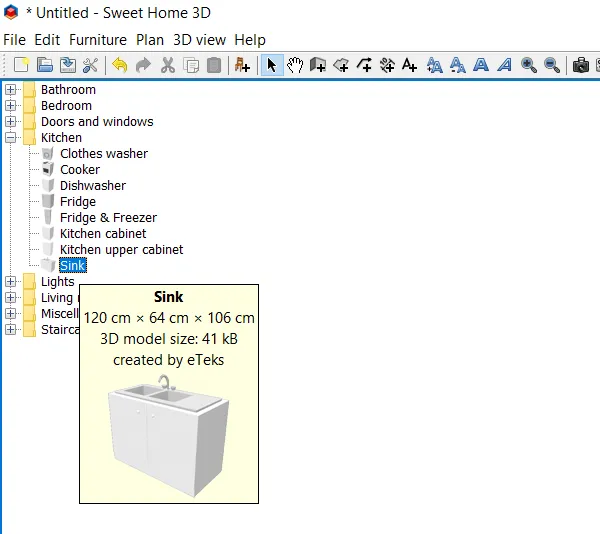Open the Furniture menu
The width and height of the screenshot is (600, 534).
click(98, 40)
